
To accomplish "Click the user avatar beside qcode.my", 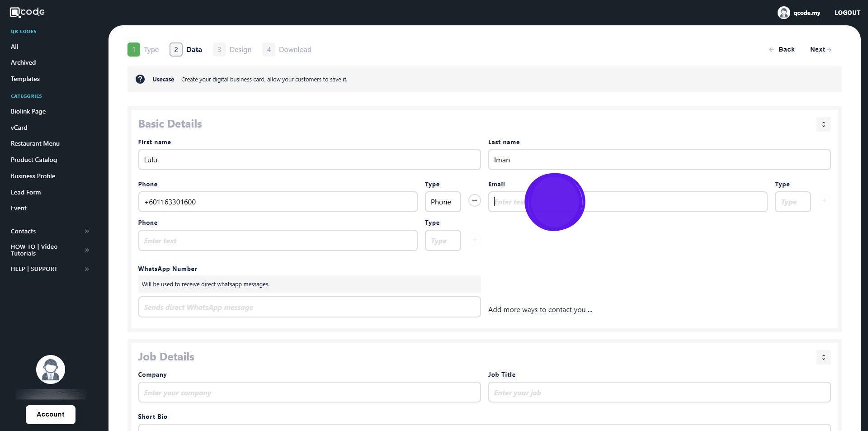I will coord(783,13).
